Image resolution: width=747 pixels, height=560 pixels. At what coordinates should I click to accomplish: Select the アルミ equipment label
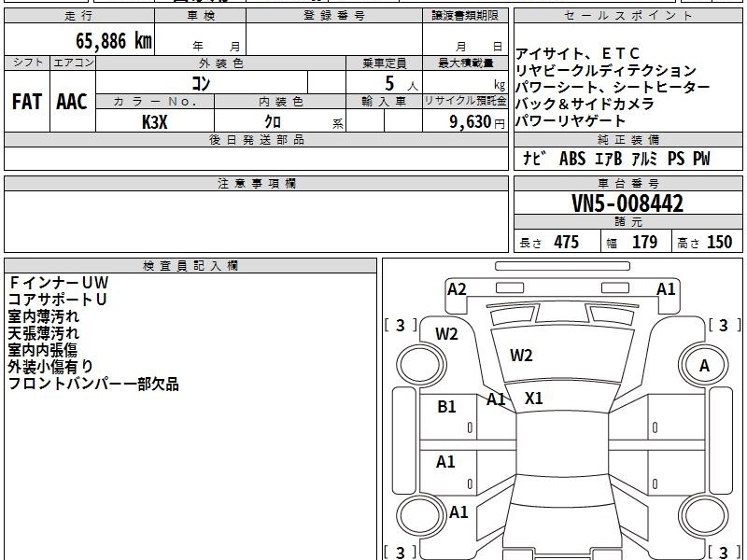[x=644, y=158]
